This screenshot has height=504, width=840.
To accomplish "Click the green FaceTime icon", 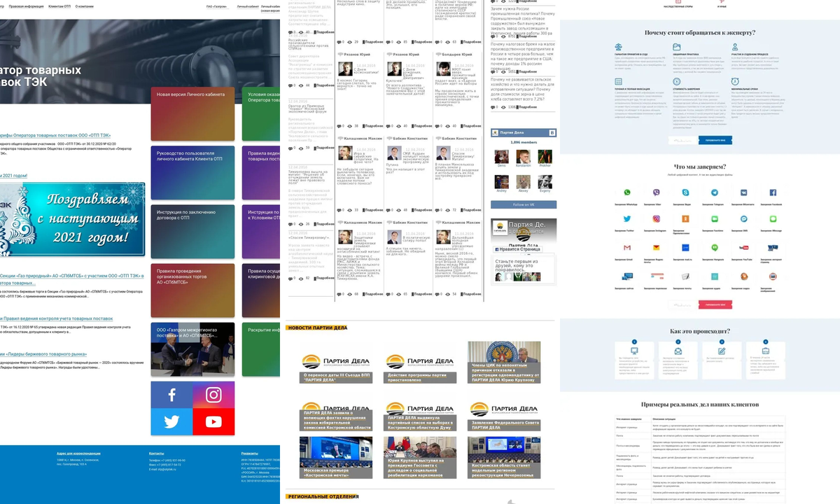I will click(x=715, y=219).
